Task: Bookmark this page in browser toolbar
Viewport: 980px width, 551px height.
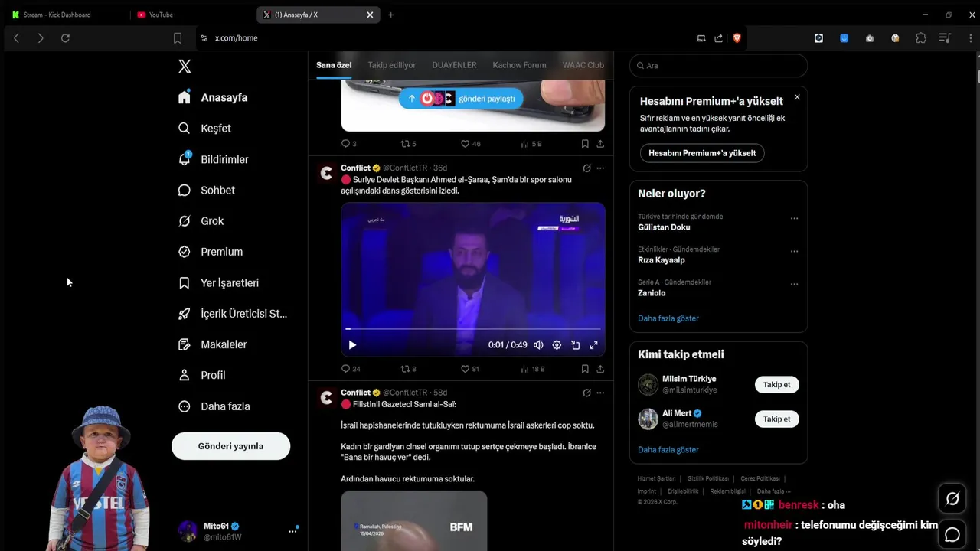Action: (178, 38)
